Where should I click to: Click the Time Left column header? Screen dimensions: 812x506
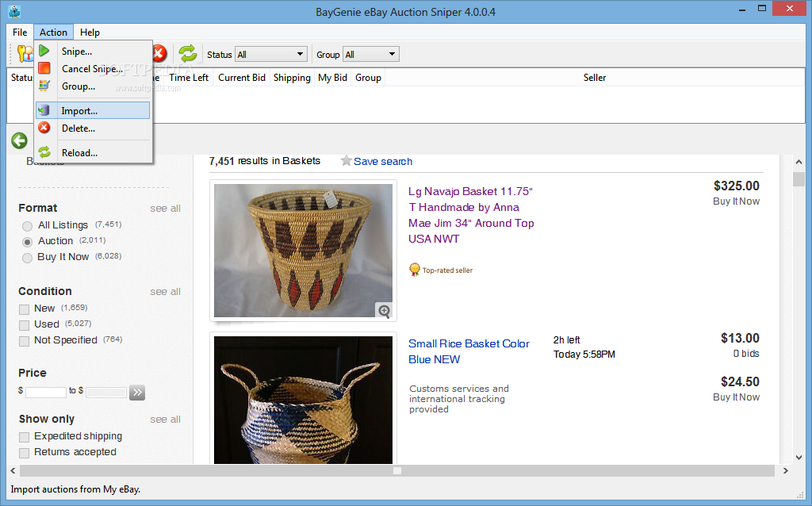(x=189, y=77)
